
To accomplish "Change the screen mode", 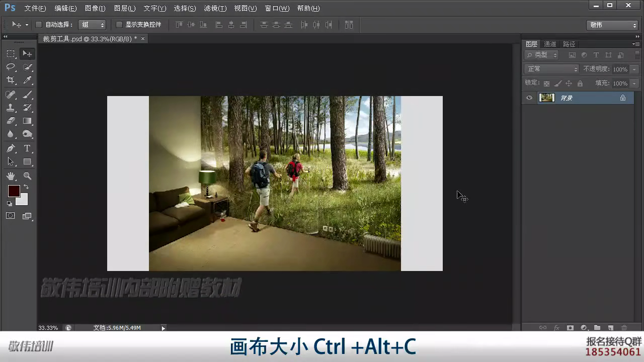I will pos(27,216).
